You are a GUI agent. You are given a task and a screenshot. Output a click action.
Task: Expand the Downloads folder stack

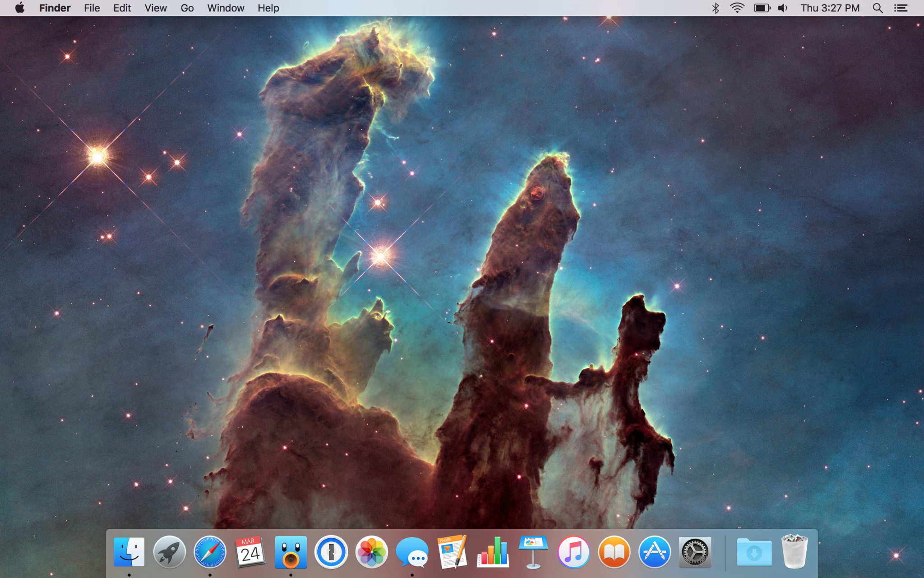coord(754,552)
